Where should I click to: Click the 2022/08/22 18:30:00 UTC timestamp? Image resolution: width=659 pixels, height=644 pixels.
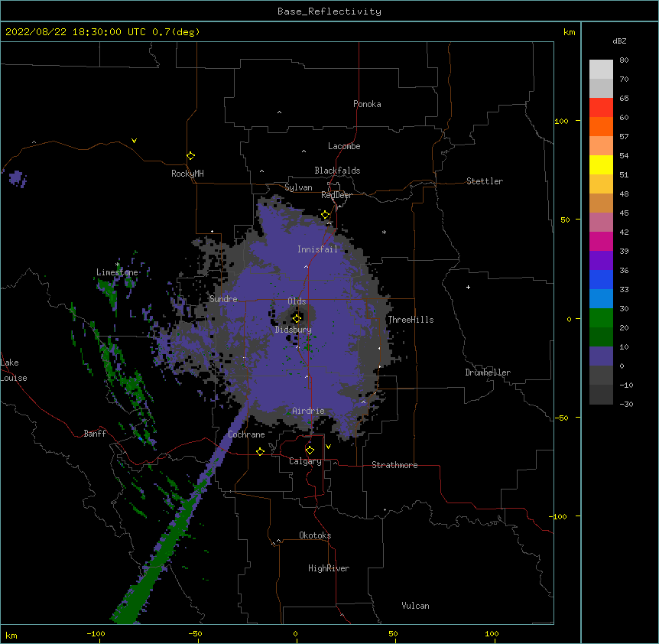click(76, 32)
